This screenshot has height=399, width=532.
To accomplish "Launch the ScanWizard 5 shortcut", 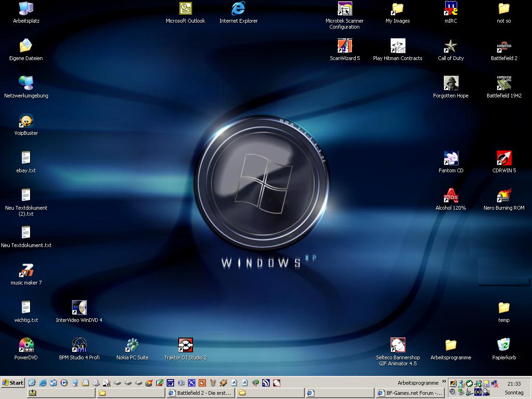I will click(345, 50).
